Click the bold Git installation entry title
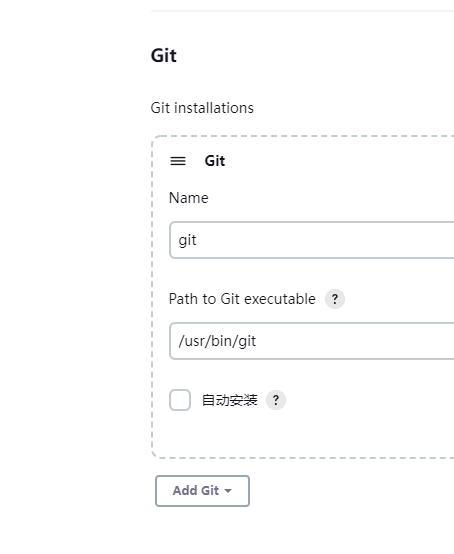This screenshot has height=554, width=454. point(214,161)
